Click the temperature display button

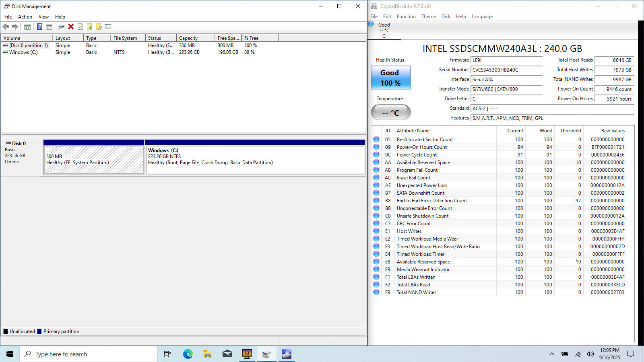click(390, 112)
